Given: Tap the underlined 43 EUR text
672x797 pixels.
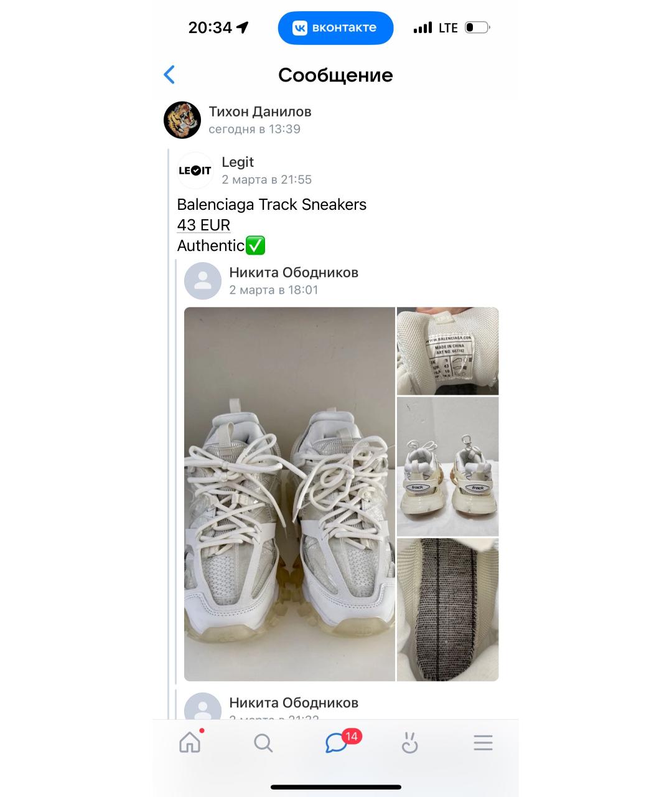Looking at the screenshot, I should click(x=203, y=225).
